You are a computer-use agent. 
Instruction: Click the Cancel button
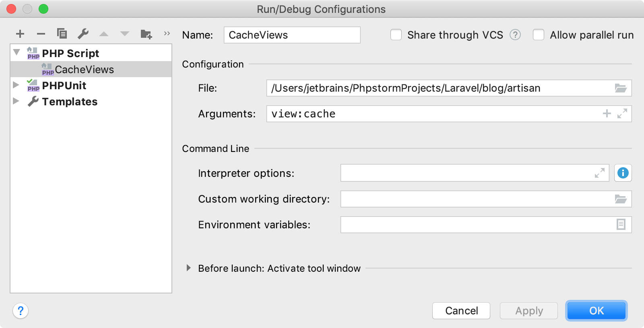coord(461,311)
